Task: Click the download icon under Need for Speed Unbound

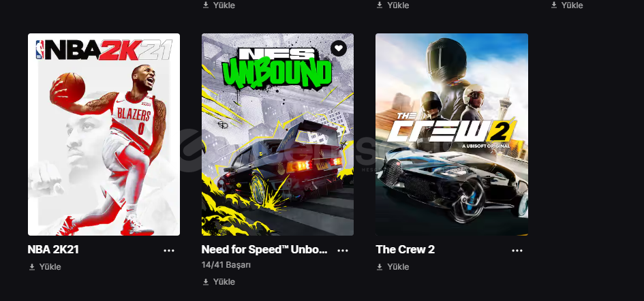Action: 206,282
